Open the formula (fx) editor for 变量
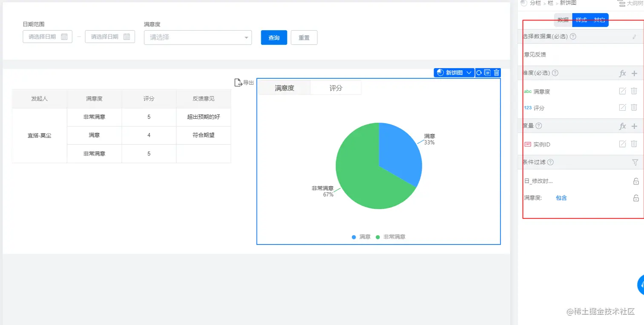 pos(622,126)
